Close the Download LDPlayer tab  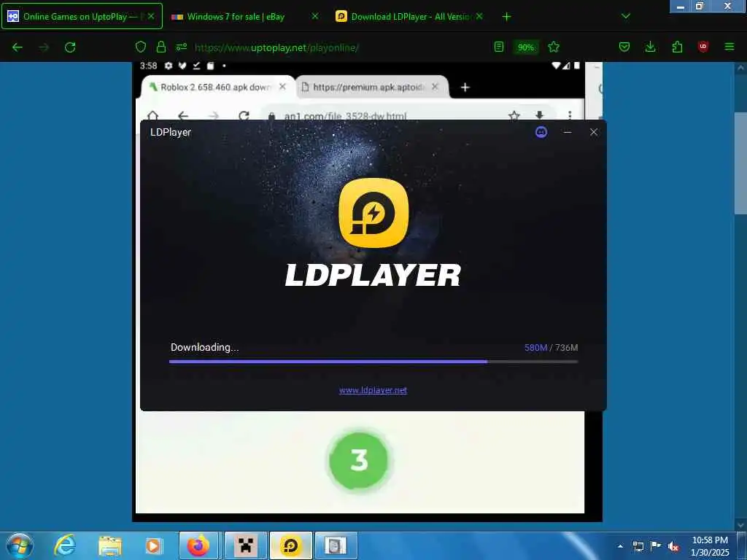pos(479,16)
